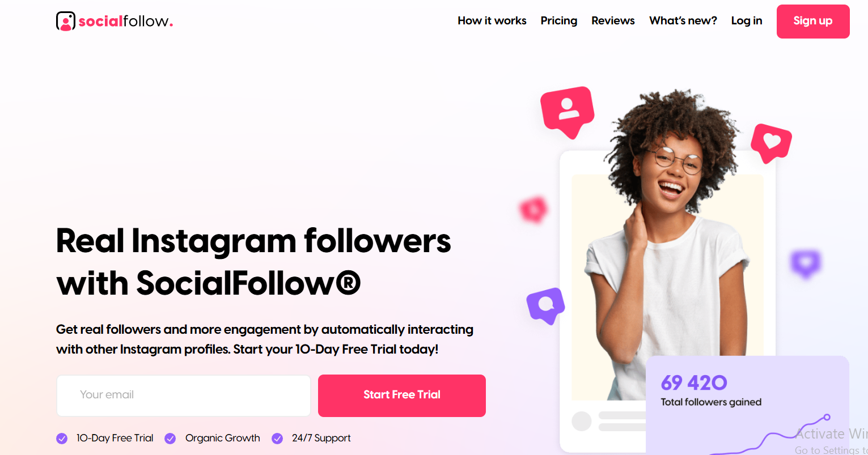Click the purple comment bubble icon

[x=545, y=305]
